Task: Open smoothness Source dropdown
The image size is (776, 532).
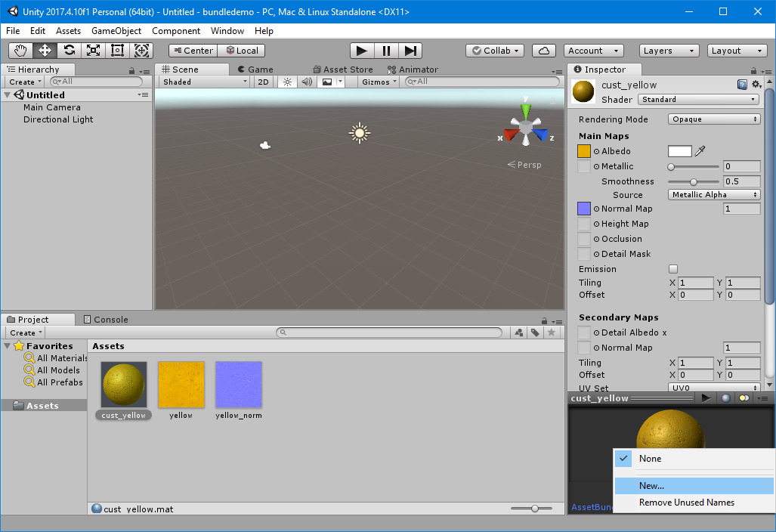Action: (x=714, y=194)
